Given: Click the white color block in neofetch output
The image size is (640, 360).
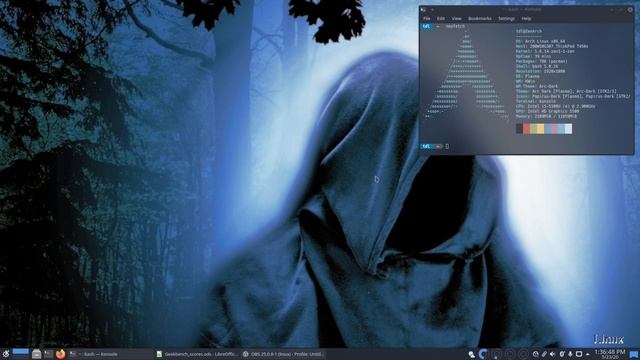Looking at the screenshot, I should 569,129.
